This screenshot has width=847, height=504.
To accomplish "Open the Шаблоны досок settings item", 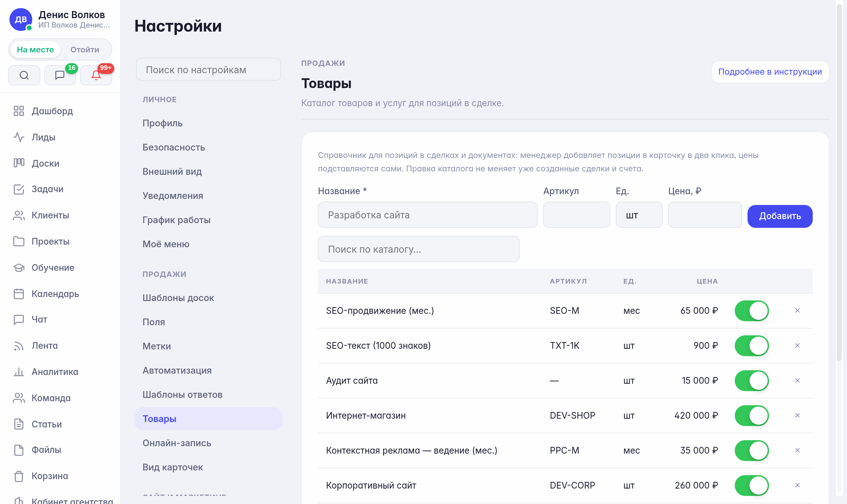I will coord(178,298).
